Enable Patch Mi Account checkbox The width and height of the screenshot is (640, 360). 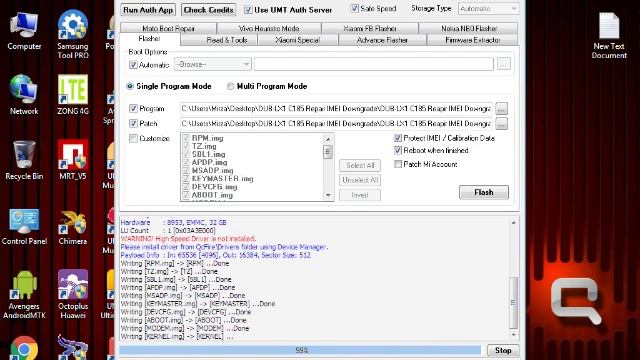point(398,164)
